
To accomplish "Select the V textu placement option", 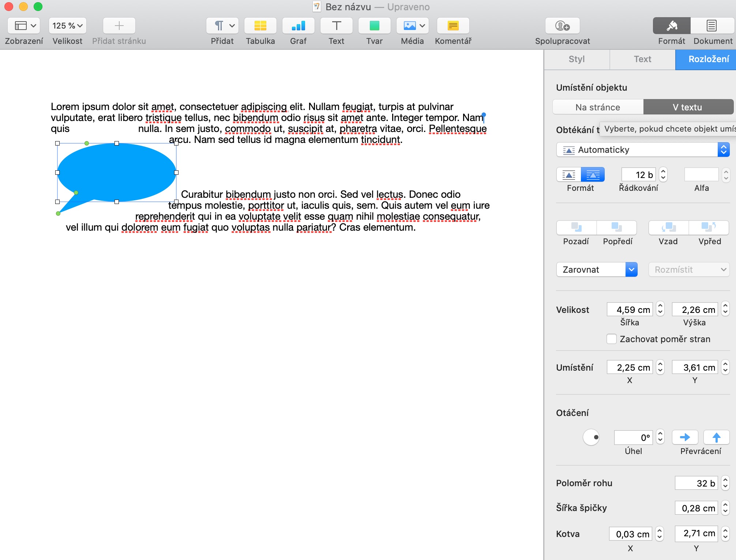I will [x=688, y=107].
